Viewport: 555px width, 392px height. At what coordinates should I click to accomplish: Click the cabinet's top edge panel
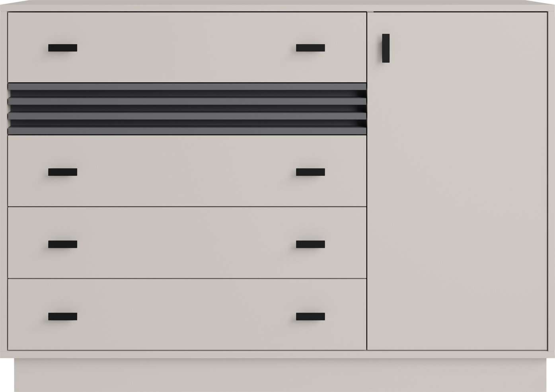tap(277, 6)
